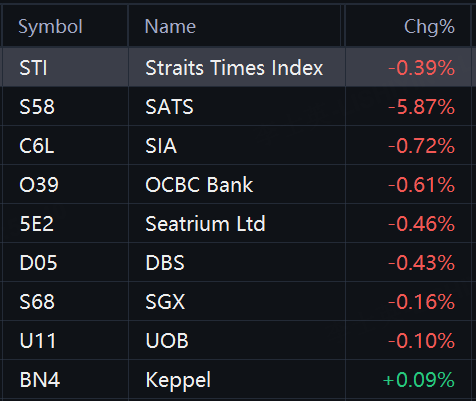Select Seatrium Ltd stock name
This screenshot has height=401, width=476.
click(x=205, y=224)
